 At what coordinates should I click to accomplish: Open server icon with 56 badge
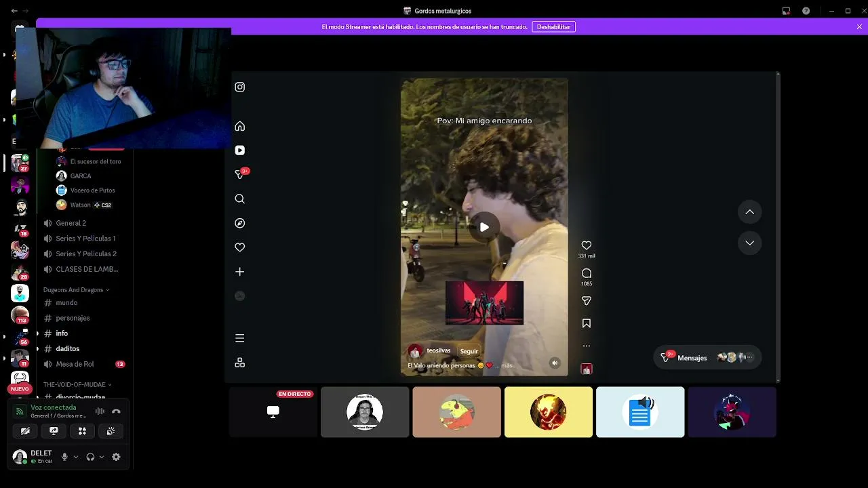pos(20,336)
